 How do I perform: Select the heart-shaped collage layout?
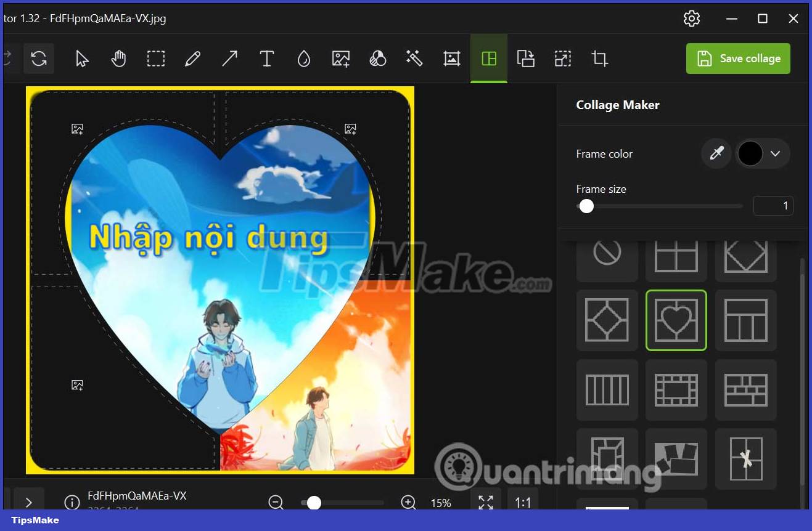tap(676, 320)
